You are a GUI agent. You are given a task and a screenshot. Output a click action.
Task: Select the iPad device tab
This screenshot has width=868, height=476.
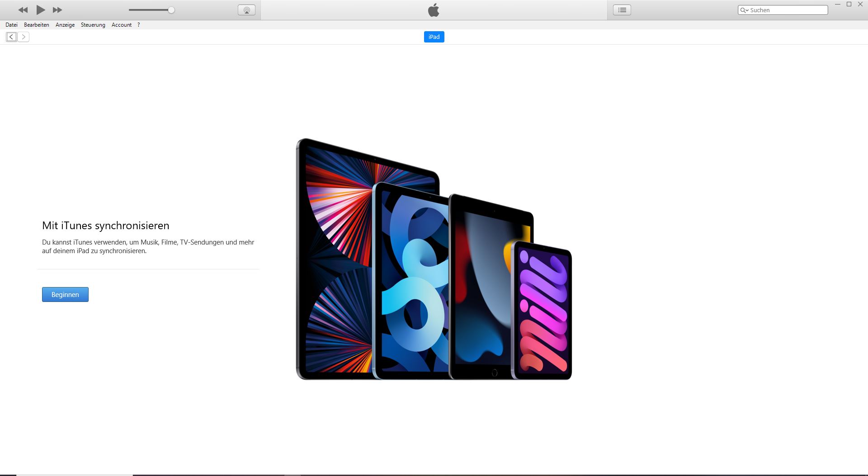coord(434,37)
